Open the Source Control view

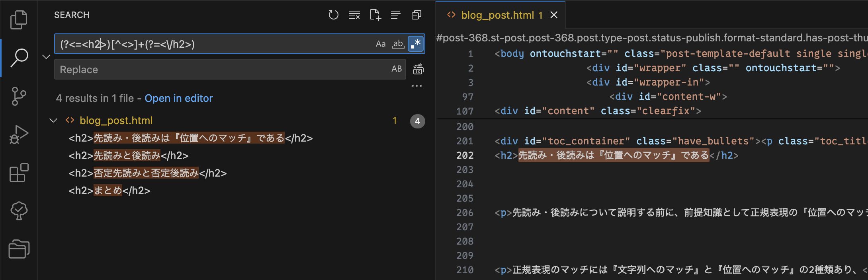tap(19, 96)
